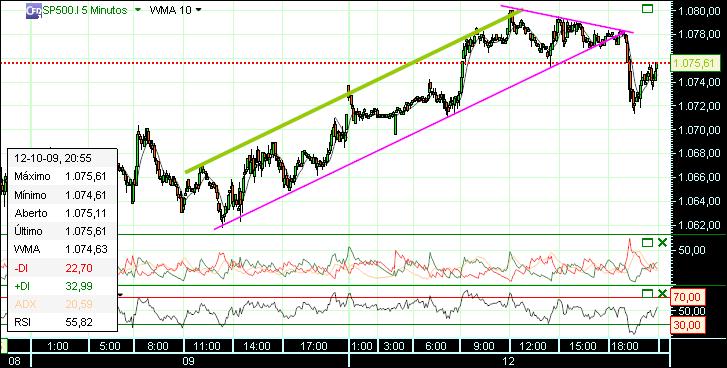
Task: Open the WMA 10 indicator dropdown arrow
Action: (198, 10)
